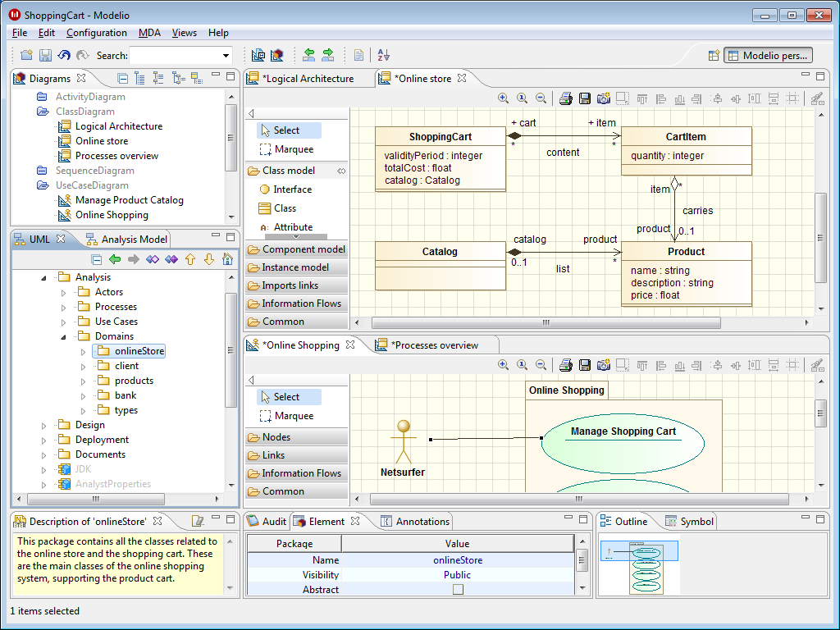Open perspective icon beside Modelio pers button
Viewport: 840px width, 630px height.
pos(714,55)
